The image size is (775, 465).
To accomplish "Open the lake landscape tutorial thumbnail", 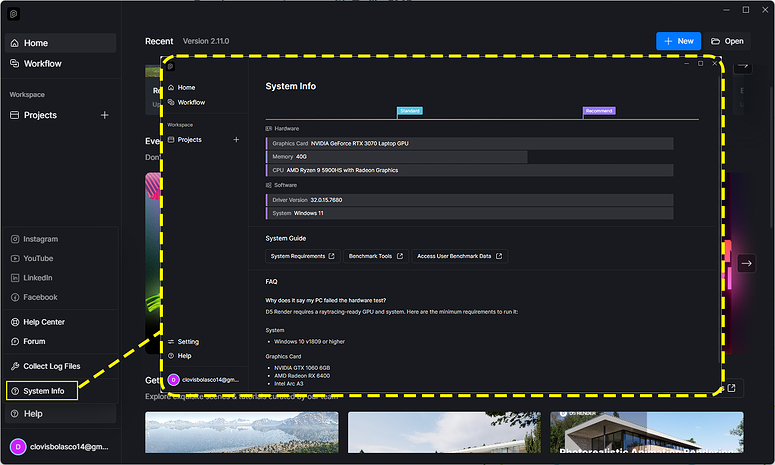I will click(x=242, y=432).
